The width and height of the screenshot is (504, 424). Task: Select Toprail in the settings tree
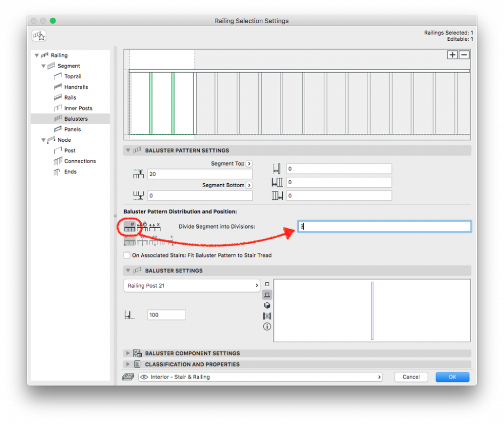point(73,76)
